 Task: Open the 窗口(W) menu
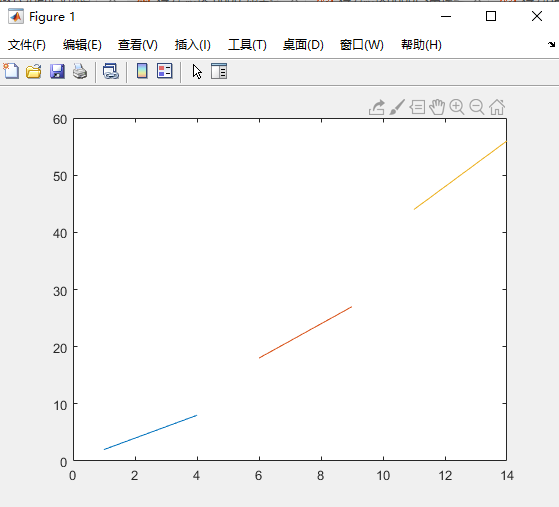pyautogui.click(x=361, y=45)
